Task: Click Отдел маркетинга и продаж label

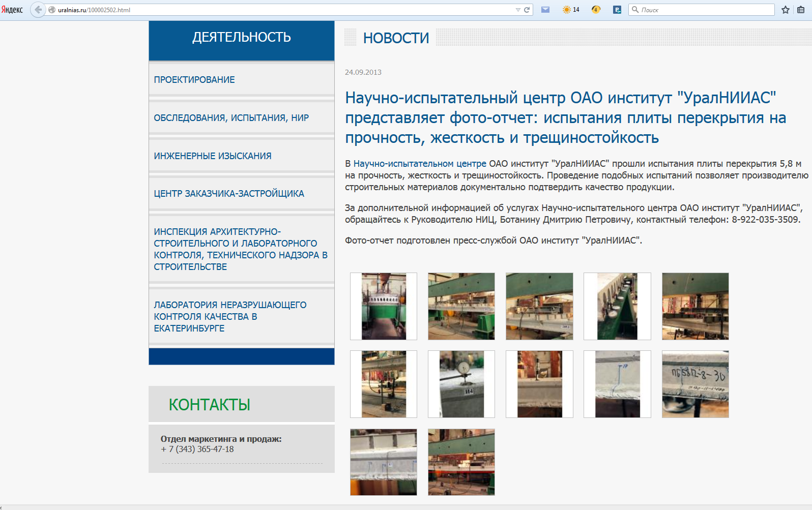Action: pyautogui.click(x=221, y=439)
